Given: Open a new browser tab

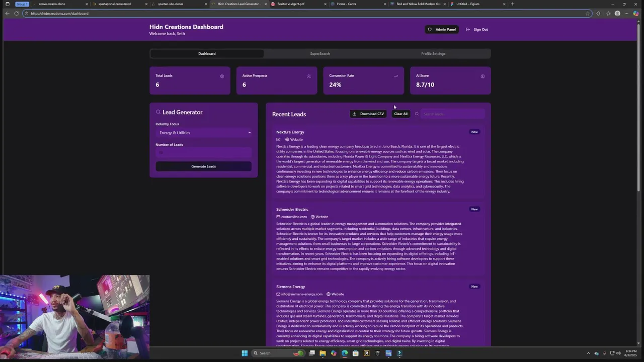Looking at the screenshot, I should tap(512, 4).
